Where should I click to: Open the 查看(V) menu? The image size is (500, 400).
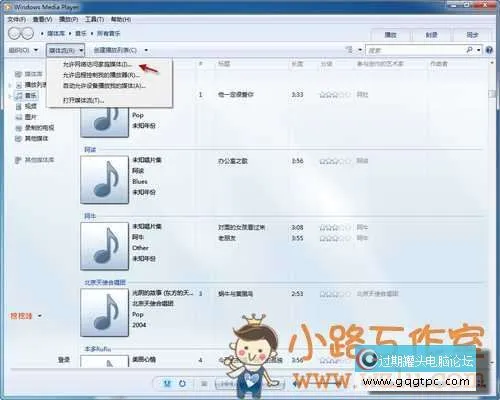42,19
